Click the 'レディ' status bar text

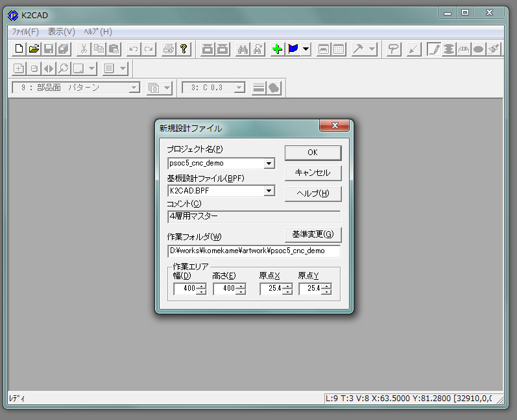pyautogui.click(x=17, y=399)
